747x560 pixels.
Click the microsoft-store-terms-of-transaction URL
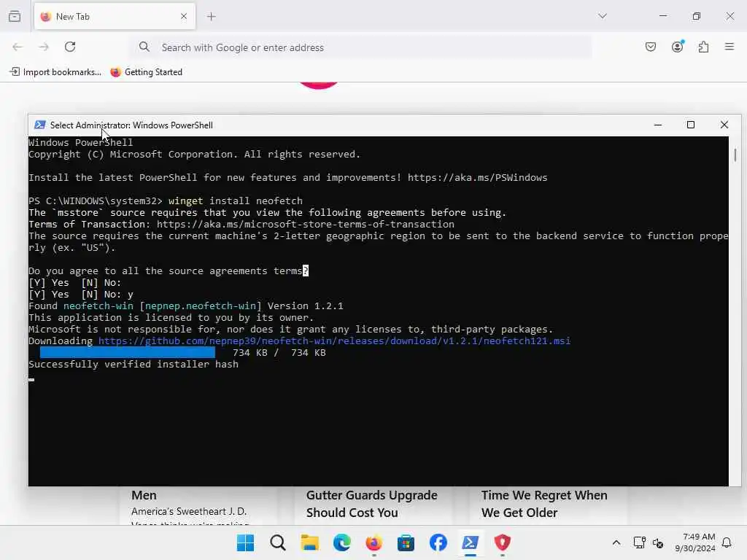pos(306,225)
